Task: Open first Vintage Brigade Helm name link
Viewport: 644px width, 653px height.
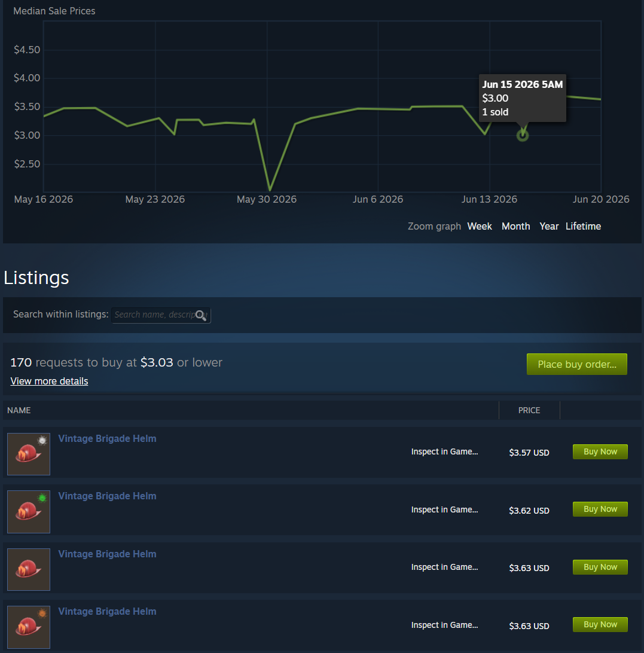Action: tap(107, 438)
